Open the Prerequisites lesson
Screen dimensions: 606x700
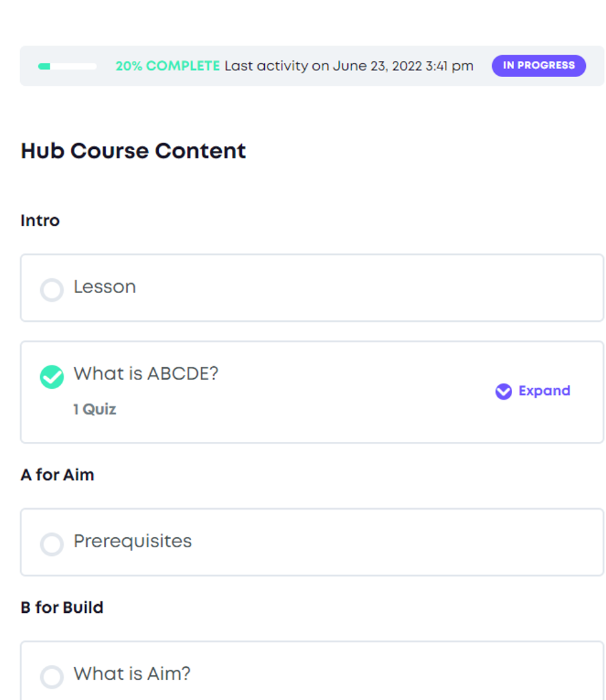133,541
